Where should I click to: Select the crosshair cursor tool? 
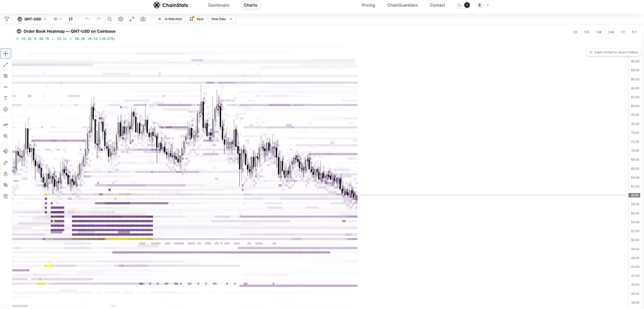click(x=6, y=54)
